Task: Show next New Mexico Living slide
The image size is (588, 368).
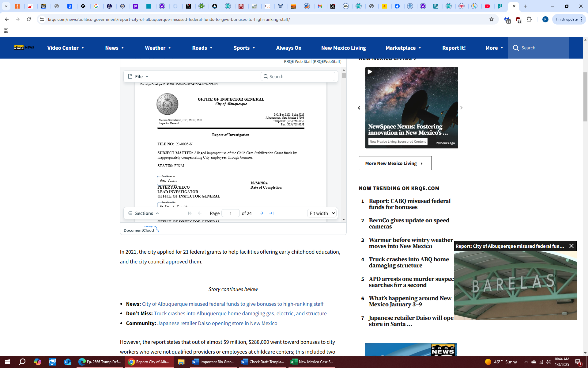Action: click(461, 108)
